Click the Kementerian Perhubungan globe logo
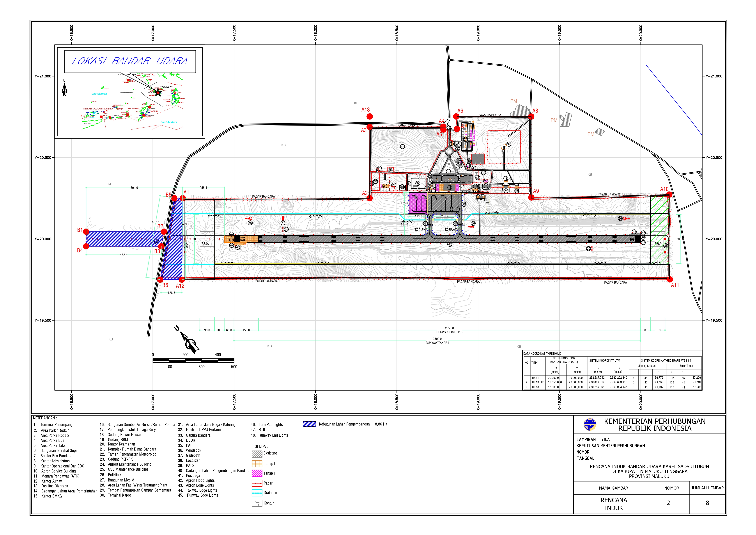 coord(590,425)
